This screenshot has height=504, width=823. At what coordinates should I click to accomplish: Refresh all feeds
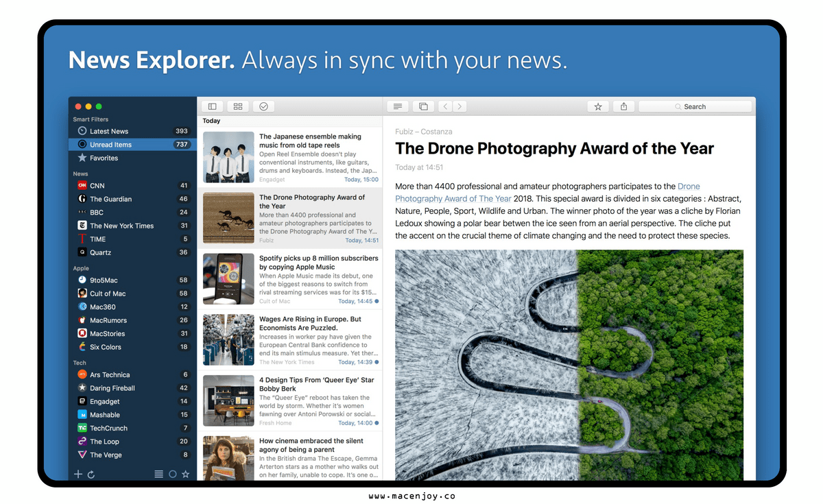[91, 474]
